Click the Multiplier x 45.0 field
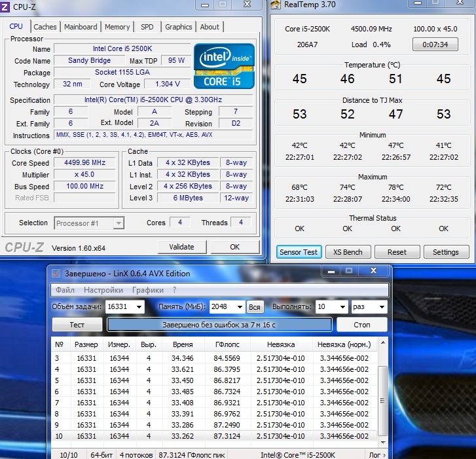Viewport: 476px width, 459px height. (x=84, y=175)
